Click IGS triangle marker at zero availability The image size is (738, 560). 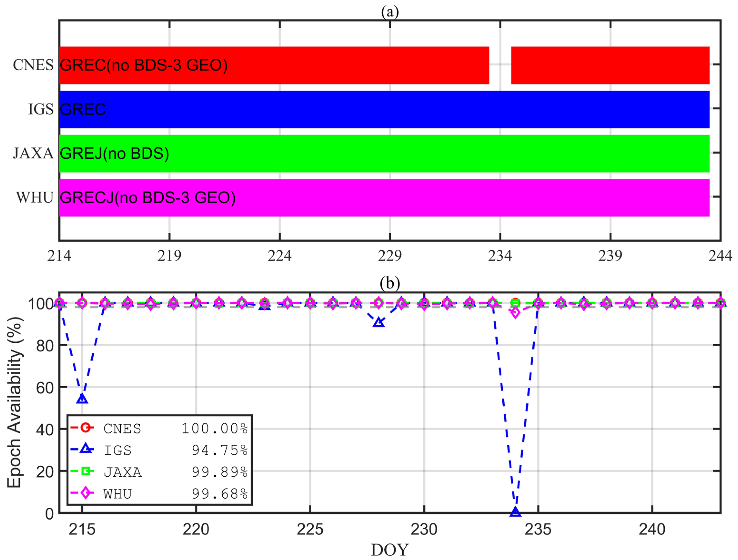[515, 512]
